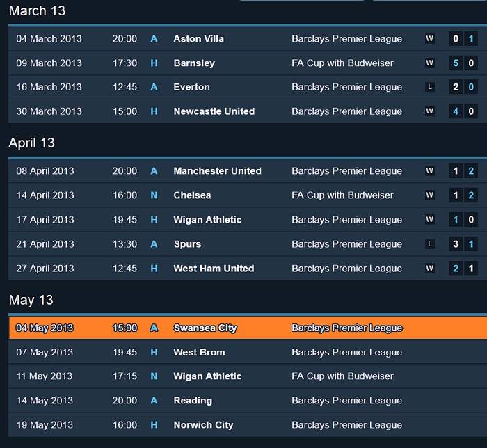Click the loss badge on the Spurs row
This screenshot has height=448, width=487.
[429, 244]
